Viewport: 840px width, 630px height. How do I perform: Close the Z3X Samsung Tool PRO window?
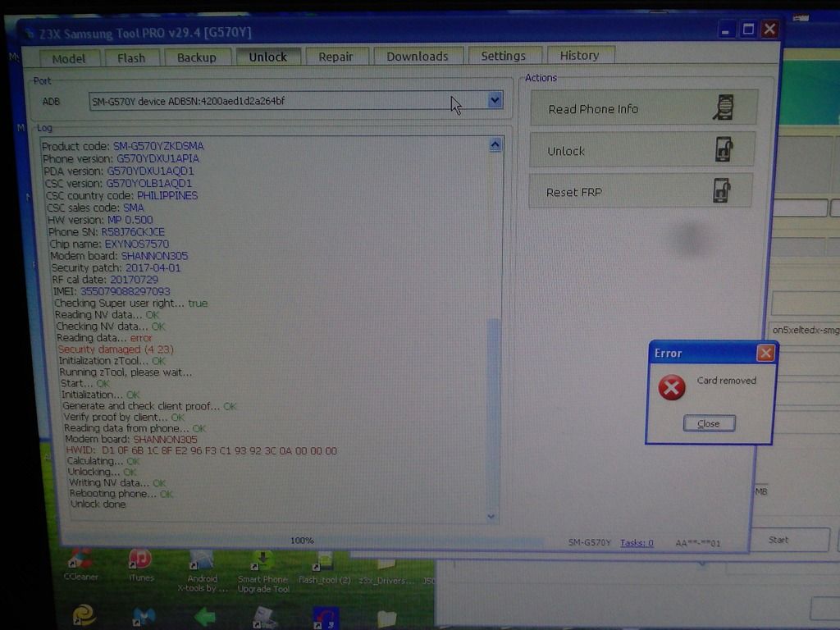769,29
